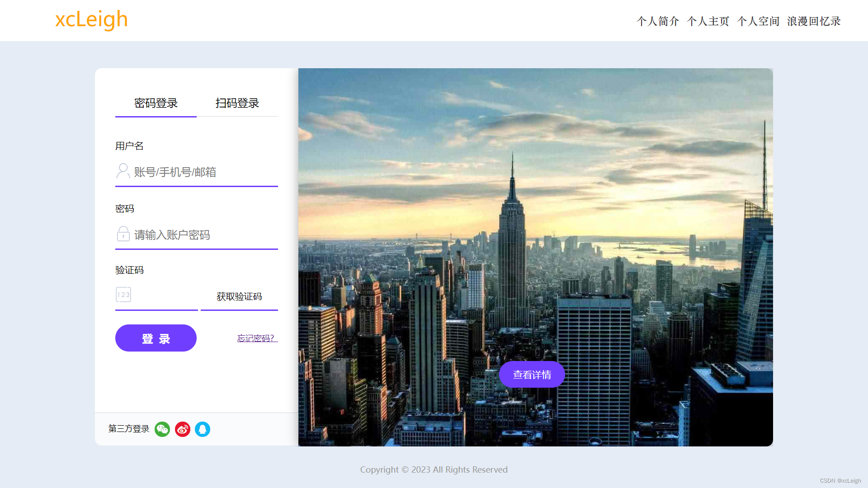
Task: Click the WeChat third-party login icon
Action: point(162,429)
